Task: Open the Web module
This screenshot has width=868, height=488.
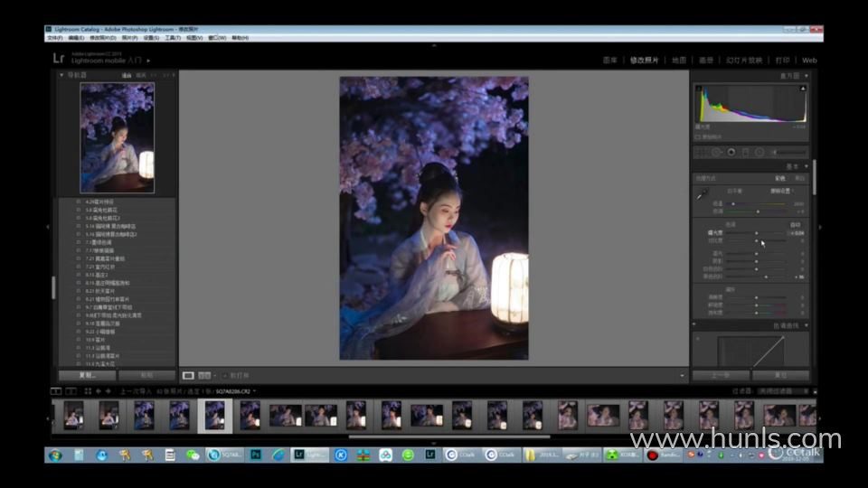Action: (809, 61)
